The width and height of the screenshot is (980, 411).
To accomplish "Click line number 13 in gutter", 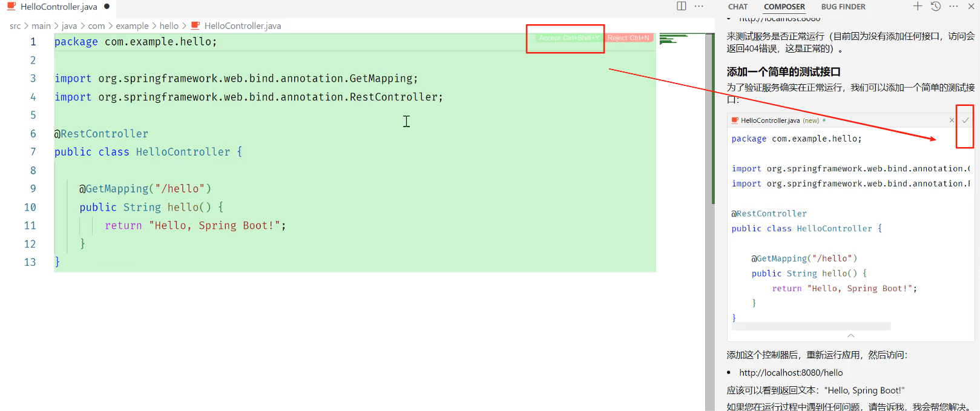I will (x=30, y=262).
